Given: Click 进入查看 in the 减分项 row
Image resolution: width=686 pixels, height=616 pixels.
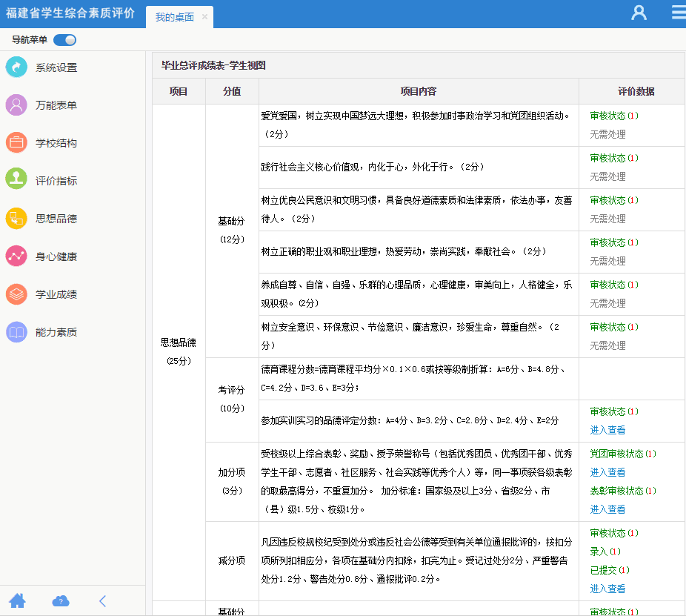Looking at the screenshot, I should coord(607,589).
